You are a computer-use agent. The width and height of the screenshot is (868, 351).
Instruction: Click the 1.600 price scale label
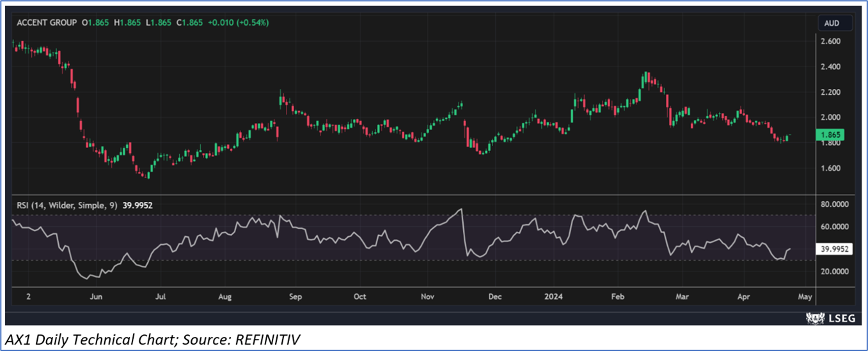[830, 168]
